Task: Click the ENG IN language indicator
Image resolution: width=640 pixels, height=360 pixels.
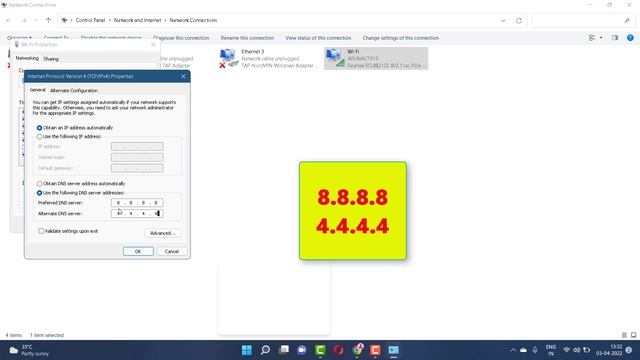Action: 551,350
